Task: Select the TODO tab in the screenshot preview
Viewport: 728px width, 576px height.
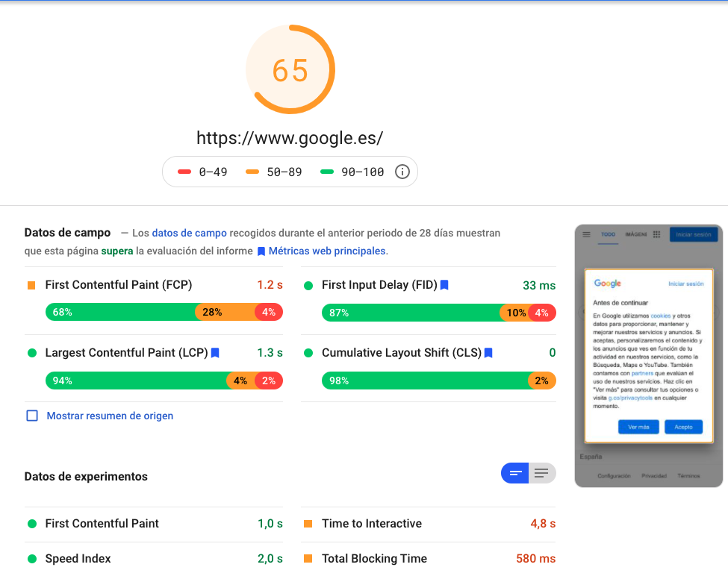Action: 609,235
